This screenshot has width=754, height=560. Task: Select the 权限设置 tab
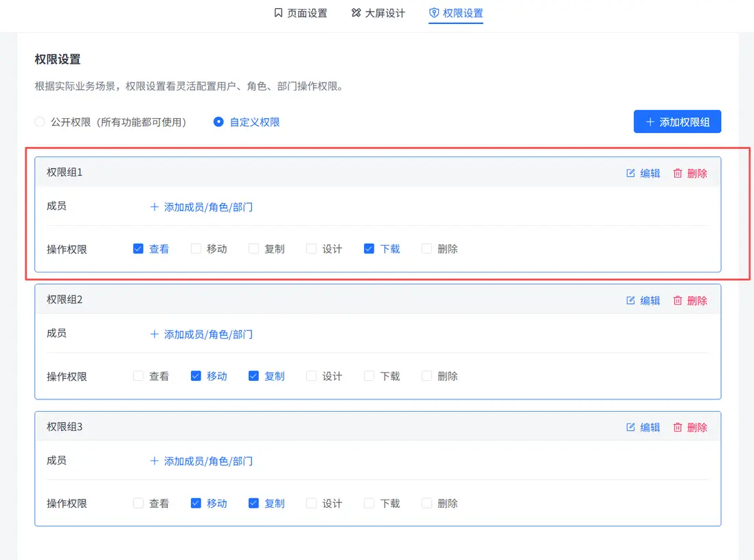tap(456, 13)
